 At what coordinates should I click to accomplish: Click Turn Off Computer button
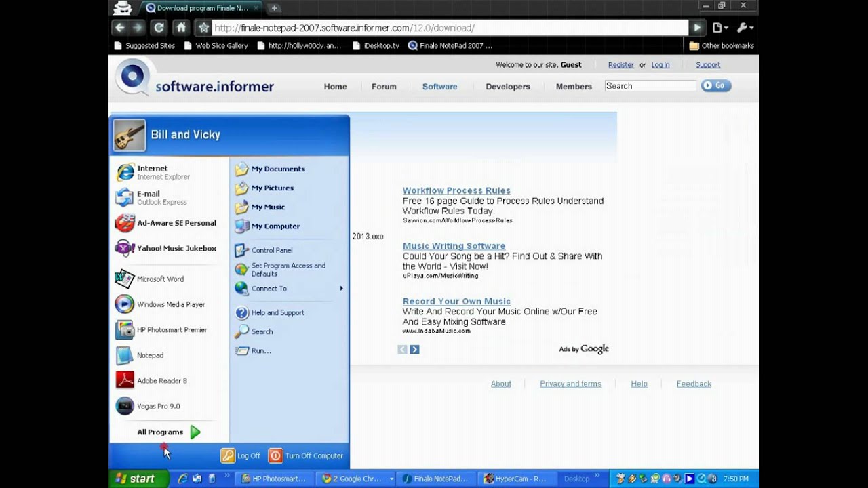tap(307, 455)
